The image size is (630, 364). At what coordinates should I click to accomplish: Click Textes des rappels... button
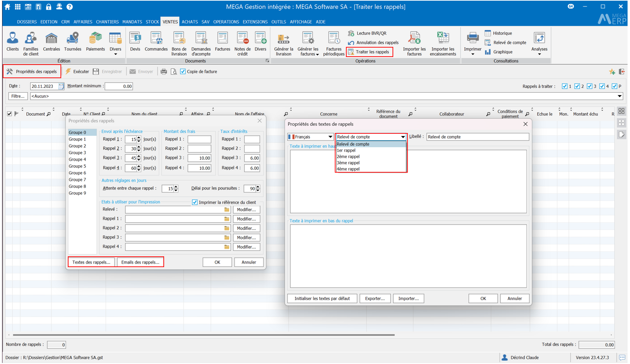(91, 262)
